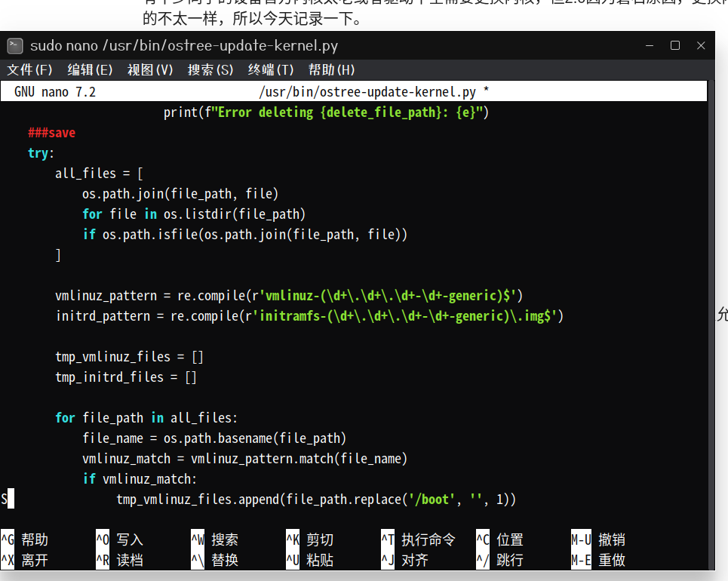
Task: Click the ^X 离开 exit shortcut
Action: [25, 561]
